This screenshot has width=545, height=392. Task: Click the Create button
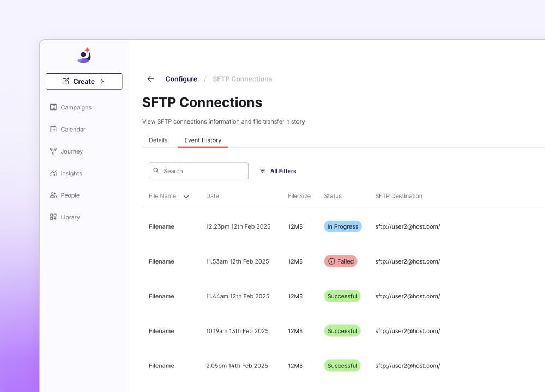(84, 81)
